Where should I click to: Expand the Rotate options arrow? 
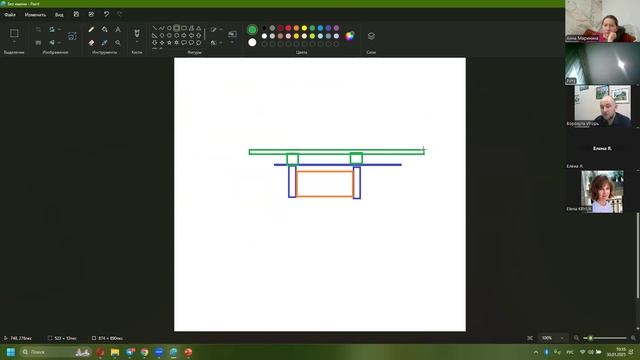coord(59,29)
